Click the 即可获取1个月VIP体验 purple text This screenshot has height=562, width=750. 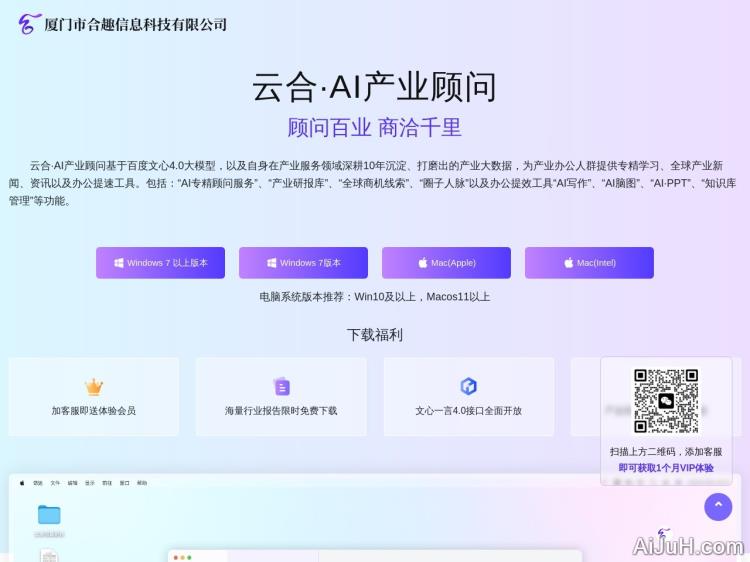[x=666, y=468]
